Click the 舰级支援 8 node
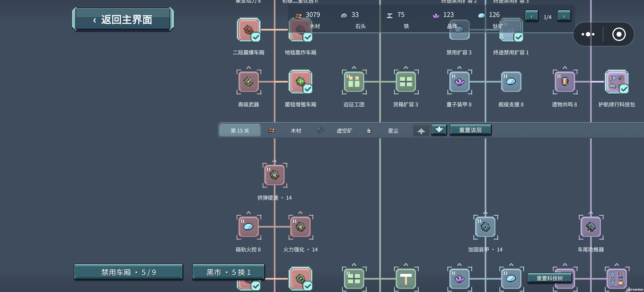 [x=511, y=82]
